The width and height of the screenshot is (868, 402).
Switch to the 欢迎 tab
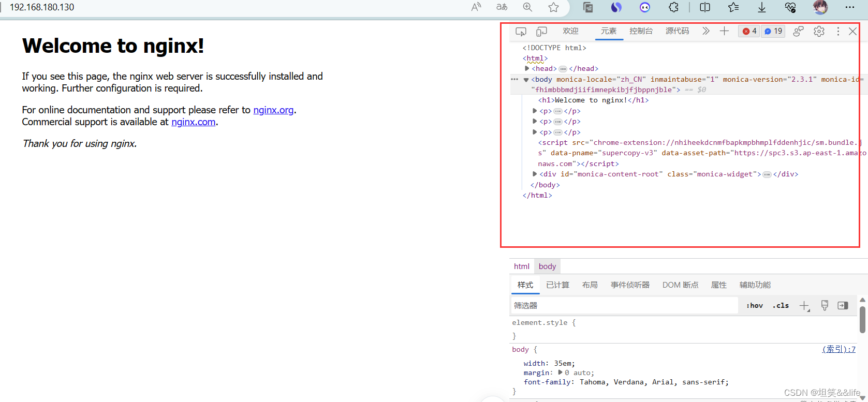coord(571,31)
